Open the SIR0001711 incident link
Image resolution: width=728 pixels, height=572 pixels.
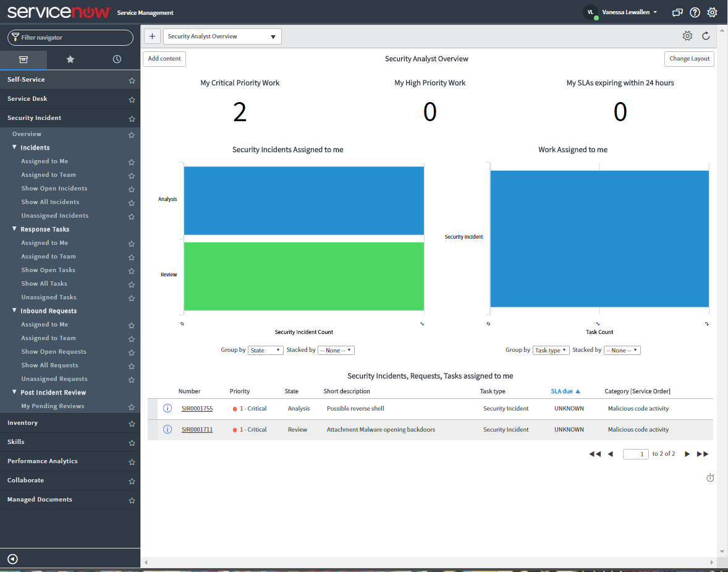click(197, 430)
